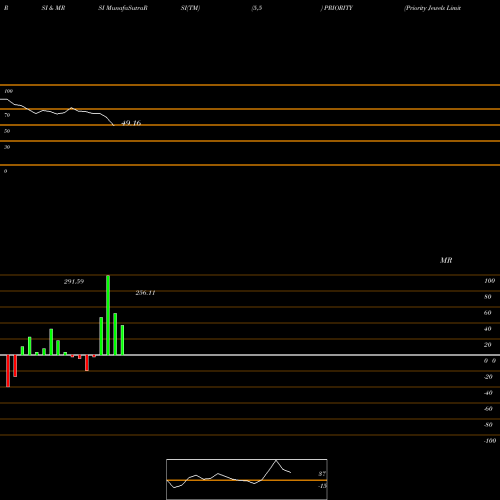
Task: Click the mini chart value -15
Action: pyautogui.click(x=322, y=486)
